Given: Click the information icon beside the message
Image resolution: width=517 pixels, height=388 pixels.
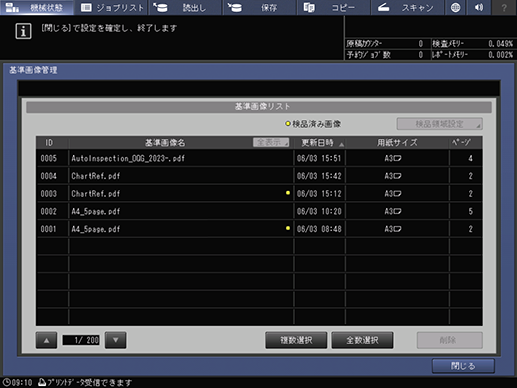Looking at the screenshot, I should [x=23, y=31].
